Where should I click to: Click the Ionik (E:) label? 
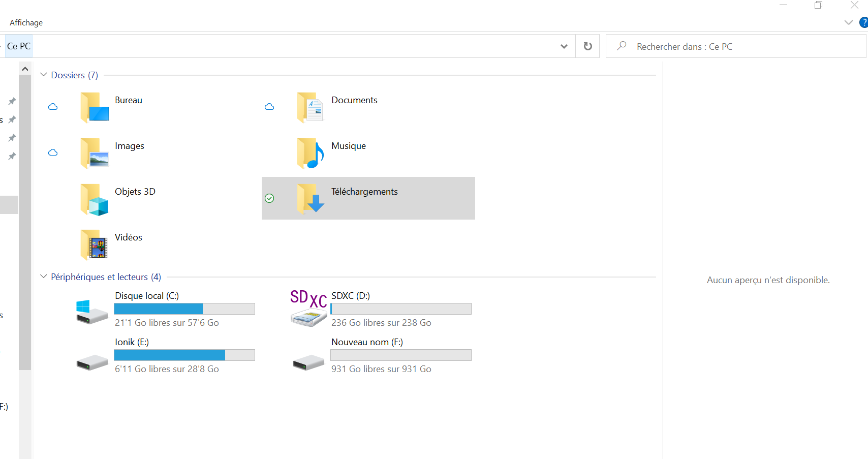132,342
